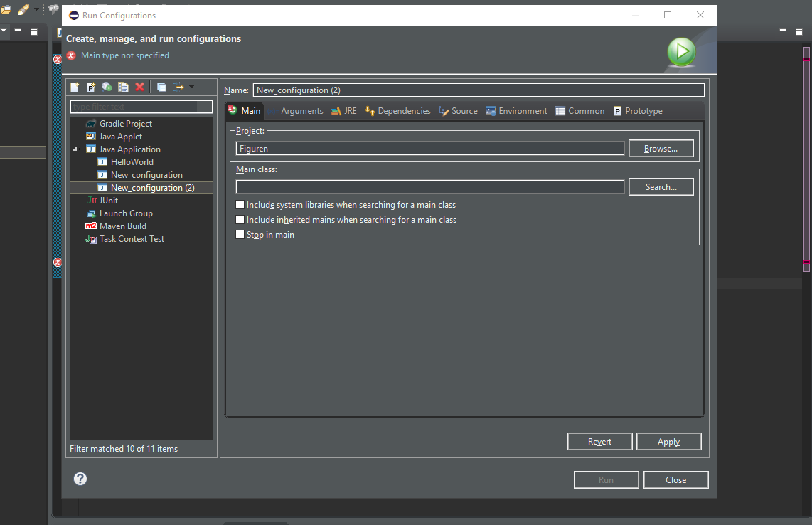Enable 'Include inherited mains when searching'
Image resolution: width=812 pixels, height=525 pixels.
[x=240, y=219]
